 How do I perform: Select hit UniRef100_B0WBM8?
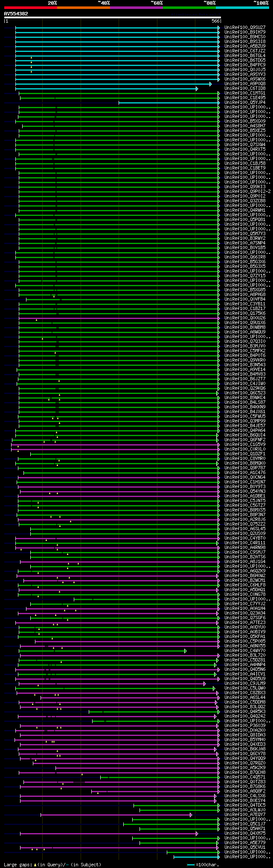click(x=245, y=327)
